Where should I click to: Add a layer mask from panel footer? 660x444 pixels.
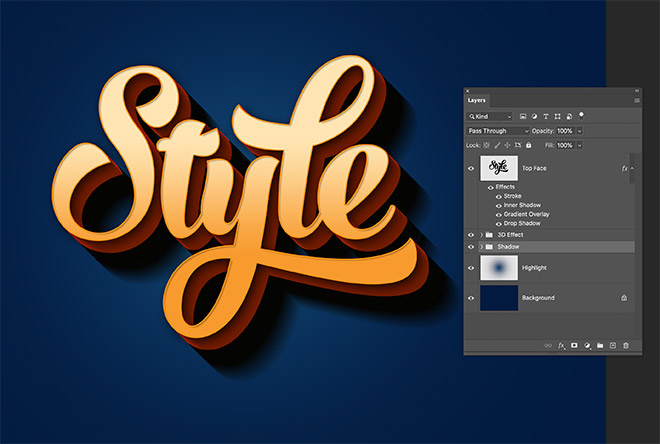coord(574,345)
